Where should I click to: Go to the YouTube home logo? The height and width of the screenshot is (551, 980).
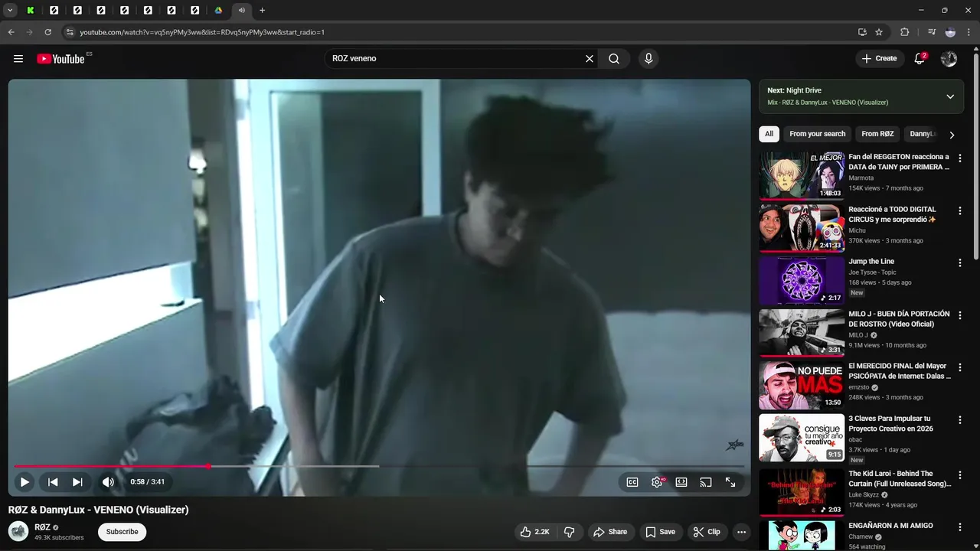pos(60,59)
